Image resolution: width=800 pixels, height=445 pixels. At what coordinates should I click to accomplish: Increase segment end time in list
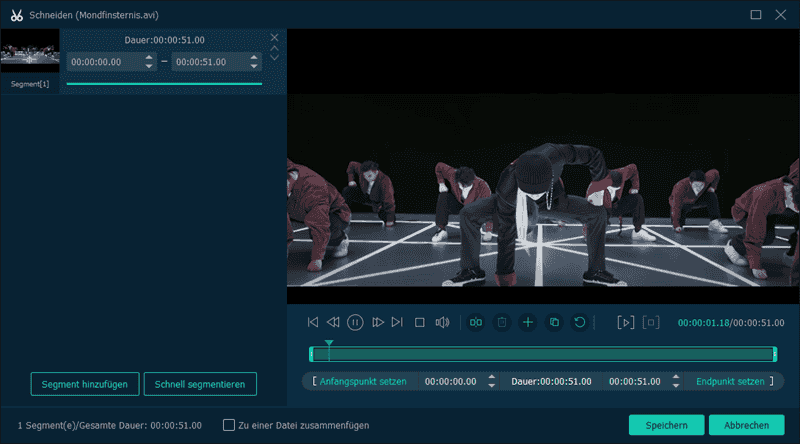tap(254, 58)
